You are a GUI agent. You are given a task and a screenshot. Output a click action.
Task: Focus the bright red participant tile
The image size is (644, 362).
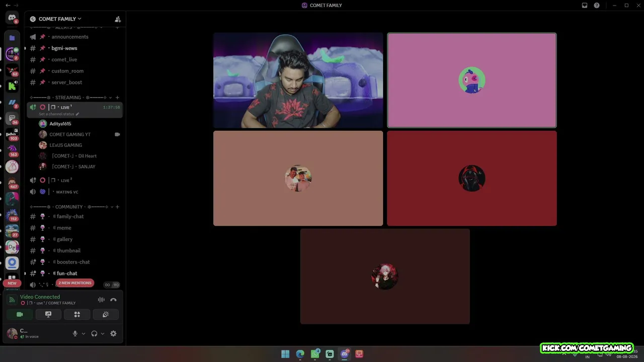pos(472,178)
